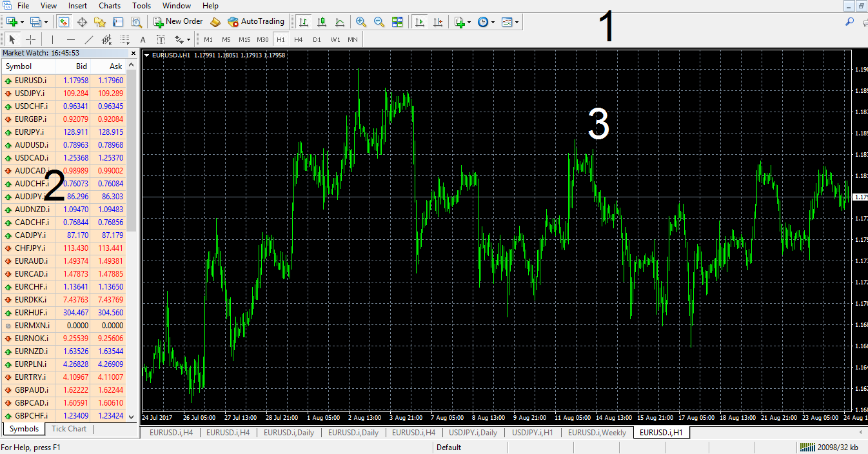868x454 pixels.
Task: Select the Fibonacci retracement tool
Action: 124,39
